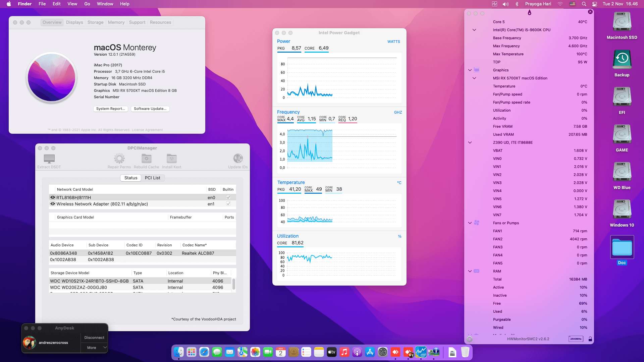Open the GAME drive on desktop

click(x=622, y=134)
